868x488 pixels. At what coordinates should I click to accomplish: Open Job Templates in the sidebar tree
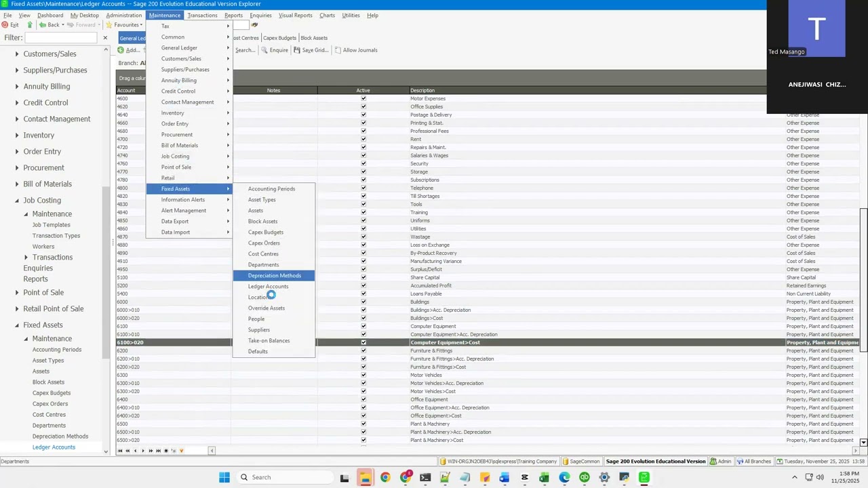(x=51, y=225)
